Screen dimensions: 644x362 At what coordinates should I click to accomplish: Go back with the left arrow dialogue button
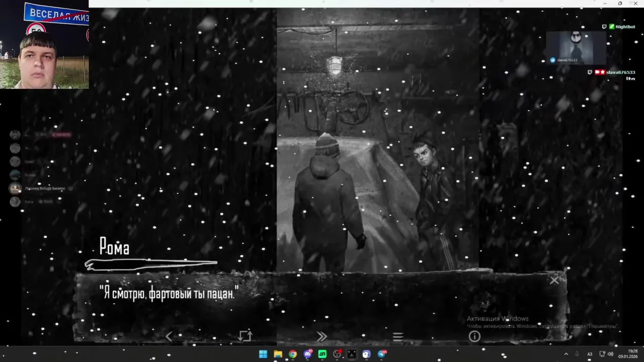point(169,336)
